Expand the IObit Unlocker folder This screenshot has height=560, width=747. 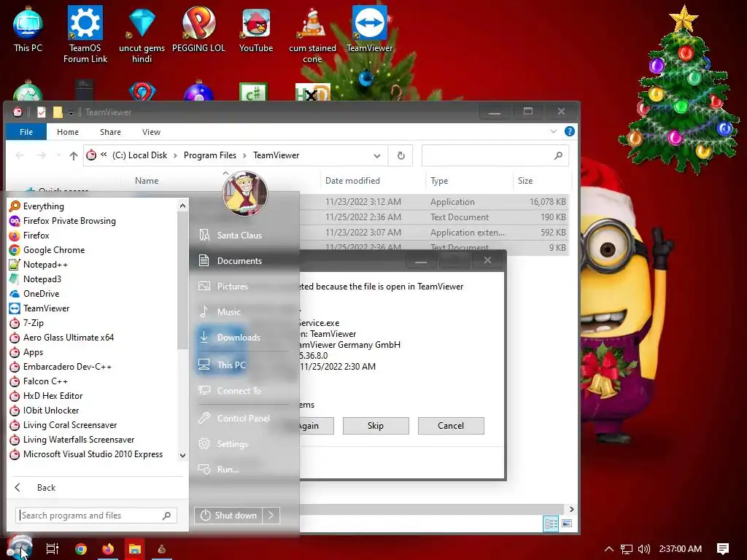[x=51, y=411]
